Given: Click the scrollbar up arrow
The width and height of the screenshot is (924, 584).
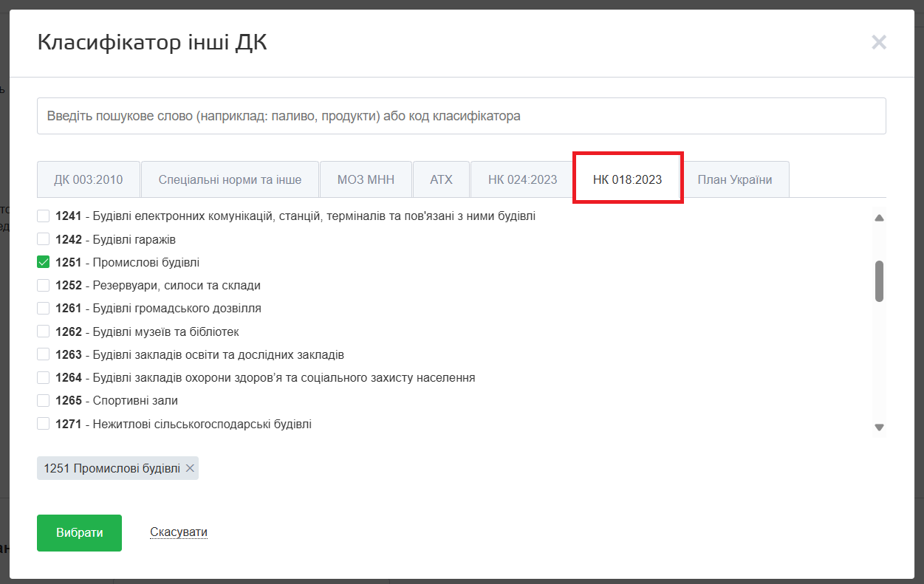Looking at the screenshot, I should [879, 218].
